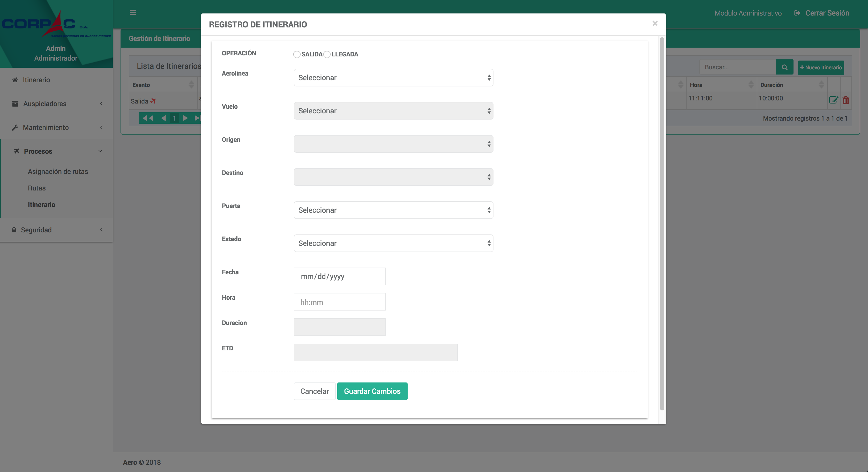Click the edit itinerary pencil icon
Screen dimensions: 868x472
[833, 100]
